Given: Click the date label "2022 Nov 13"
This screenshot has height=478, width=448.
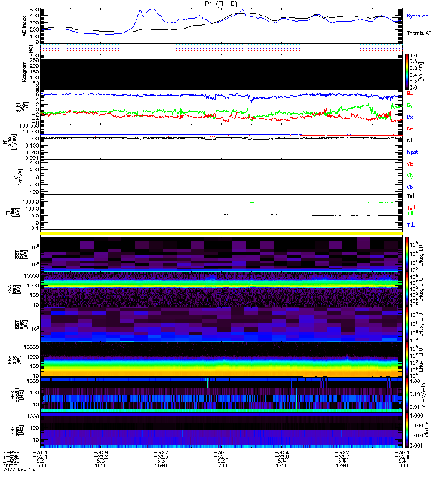Looking at the screenshot, I should click(x=19, y=470).
